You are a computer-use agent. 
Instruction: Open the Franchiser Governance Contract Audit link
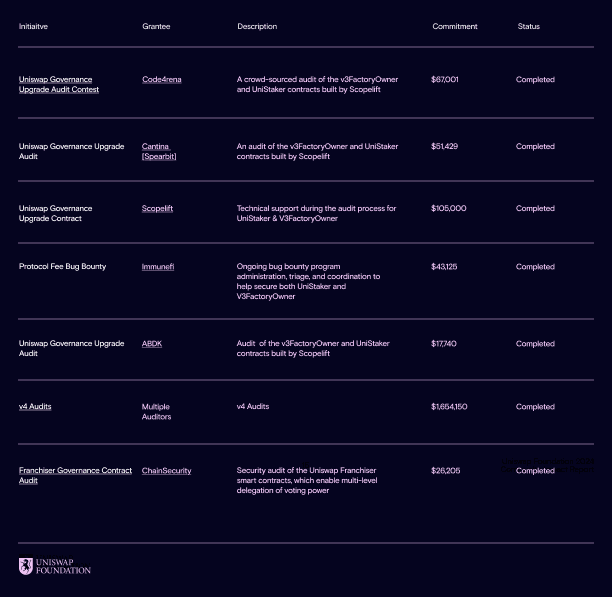tap(74, 475)
